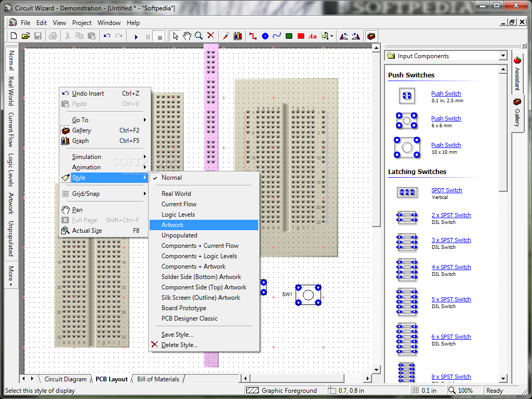This screenshot has height=399, width=532.
Task: Click the Gallery toolbox toolbar icon
Action: pos(371,36)
